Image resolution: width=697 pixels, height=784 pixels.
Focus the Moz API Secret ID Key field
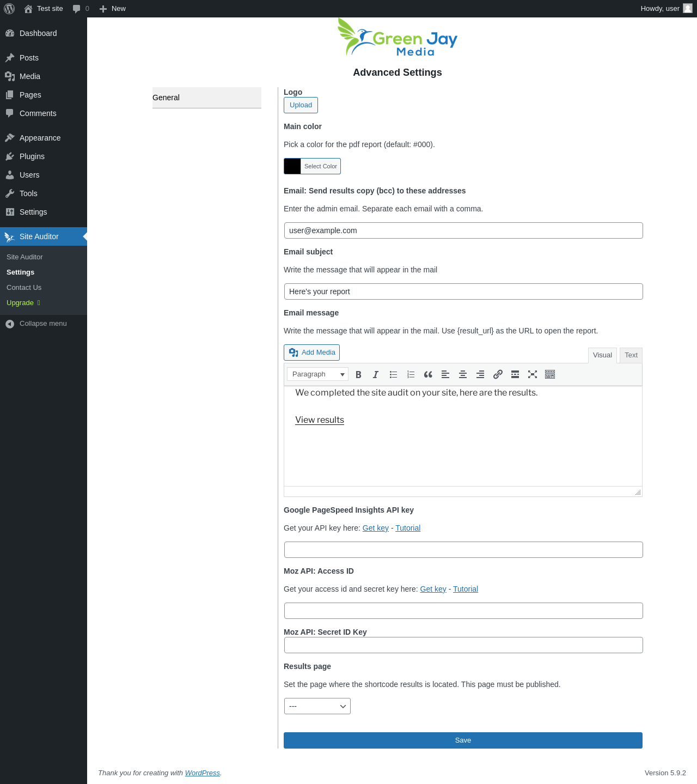pos(463,645)
